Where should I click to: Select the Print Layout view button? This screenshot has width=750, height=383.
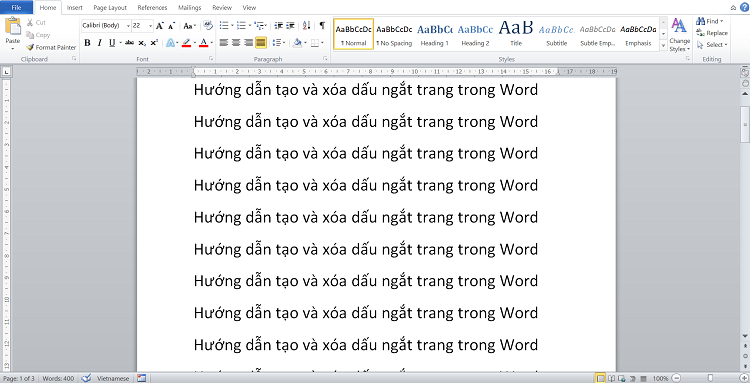coord(600,378)
